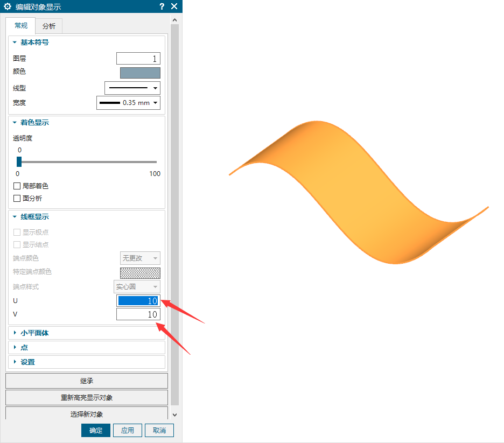
Task: Collapse the 着色显示 section
Action: (x=15, y=123)
